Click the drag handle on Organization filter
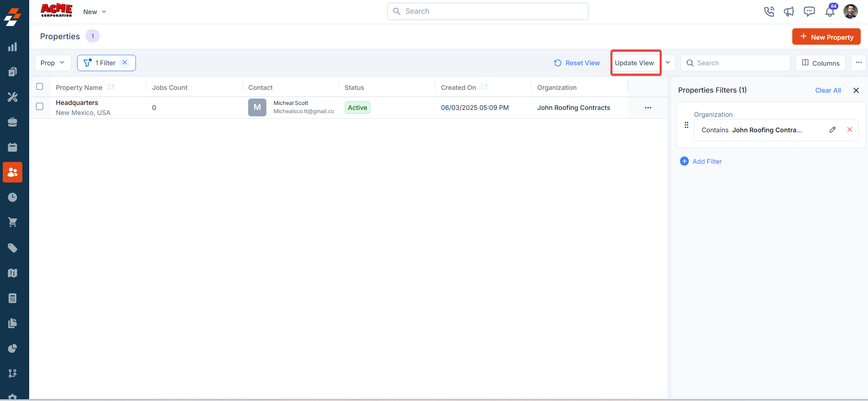 [x=686, y=125]
